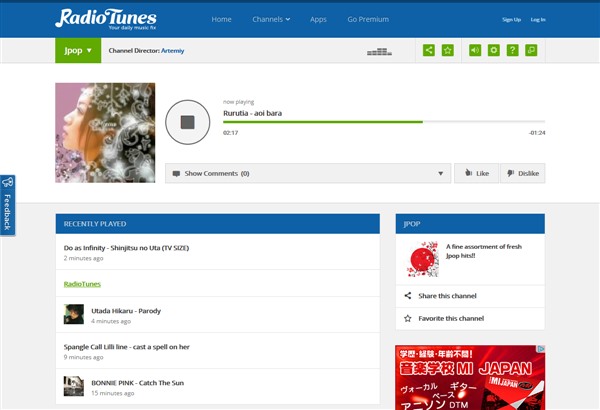Click the green pop-out player icon
The height and width of the screenshot is (410, 600).
click(x=531, y=50)
